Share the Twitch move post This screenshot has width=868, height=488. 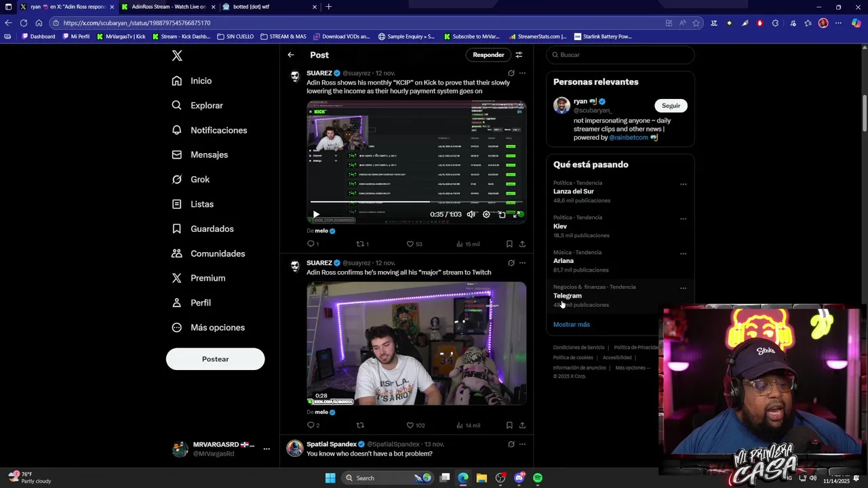click(522, 426)
